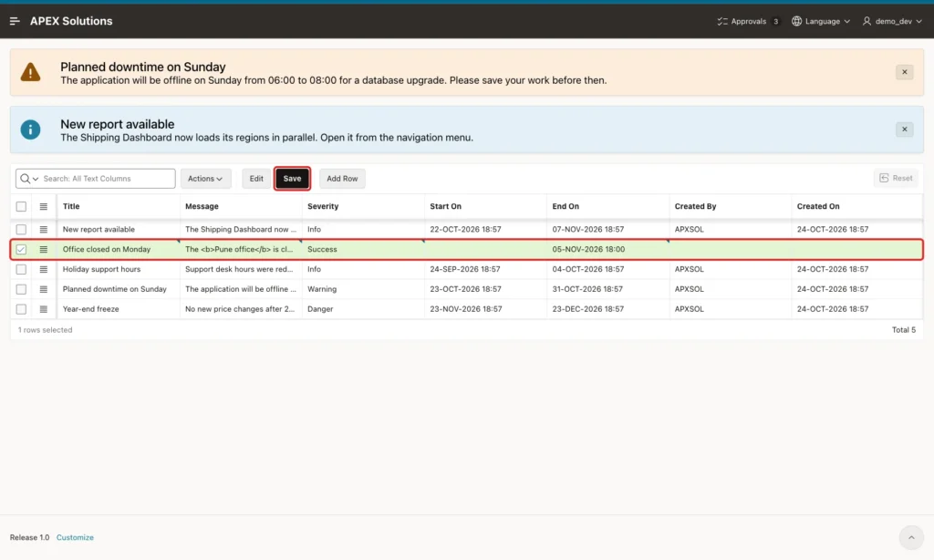The height and width of the screenshot is (560, 934).
Task: Click the End On column header
Action: pyautogui.click(x=608, y=206)
